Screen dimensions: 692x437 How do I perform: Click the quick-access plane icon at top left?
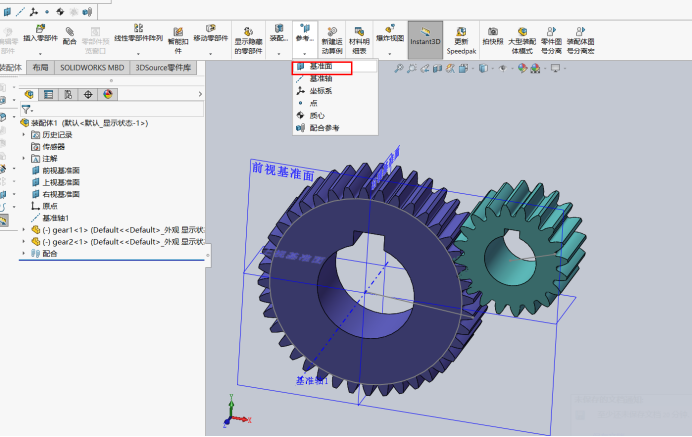tap(8, 12)
